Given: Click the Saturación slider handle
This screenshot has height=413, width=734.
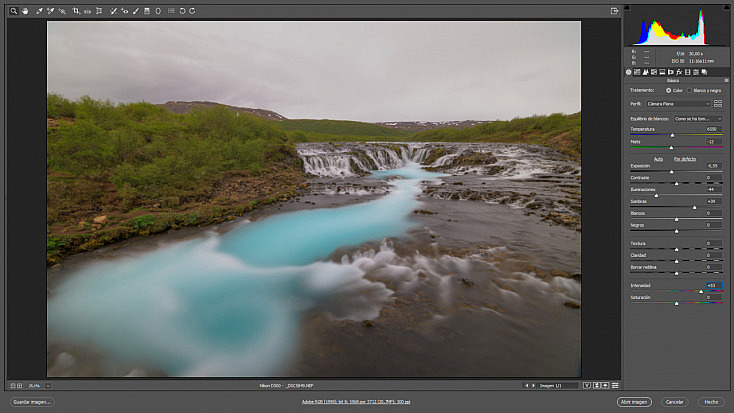Looking at the screenshot, I should [676, 303].
